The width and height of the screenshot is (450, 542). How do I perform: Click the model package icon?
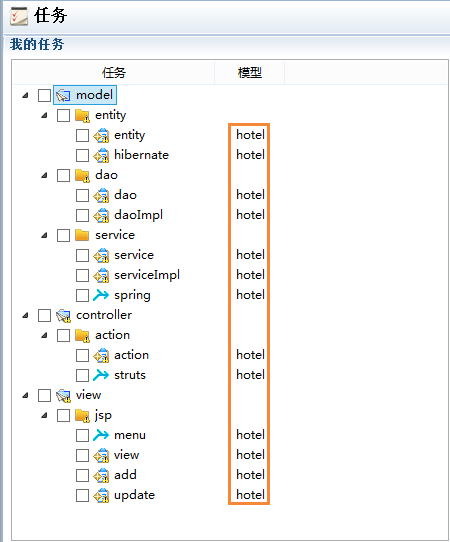(x=63, y=95)
